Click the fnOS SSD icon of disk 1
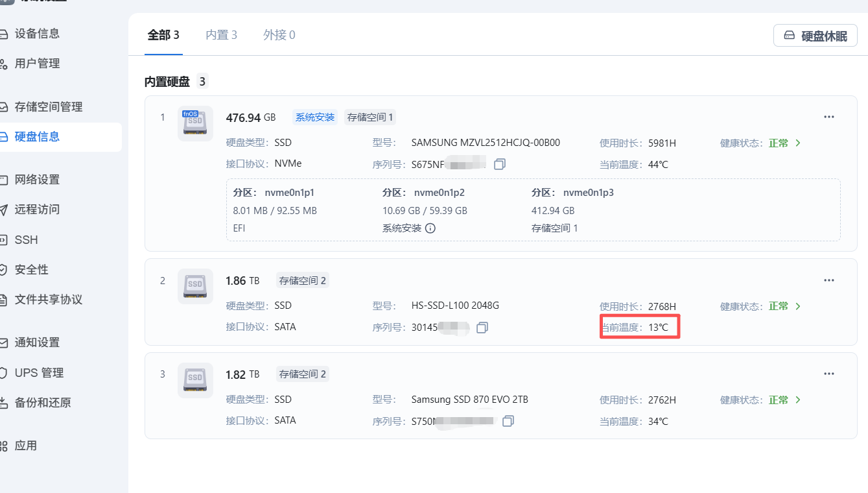Image resolution: width=868 pixels, height=493 pixels. click(x=195, y=123)
